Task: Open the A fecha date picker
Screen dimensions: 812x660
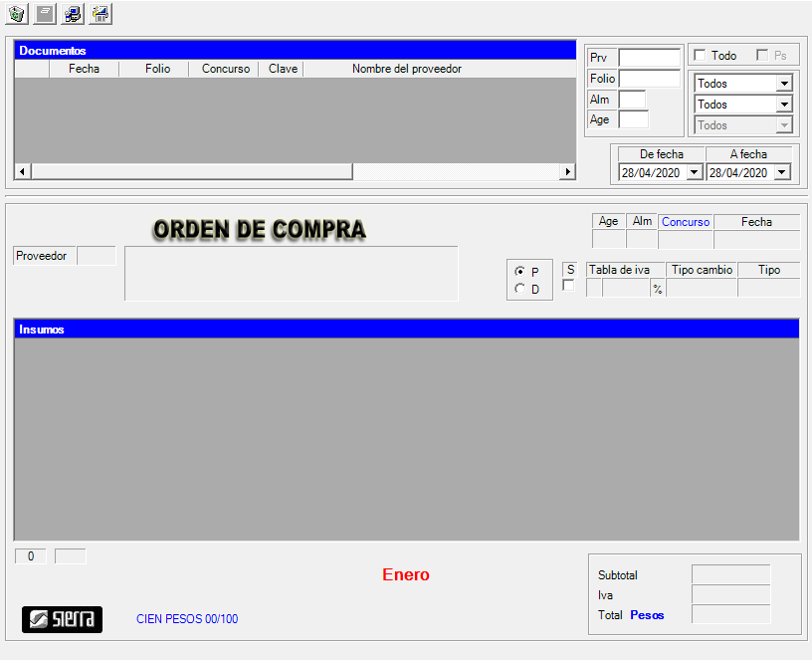Action: tap(781, 172)
